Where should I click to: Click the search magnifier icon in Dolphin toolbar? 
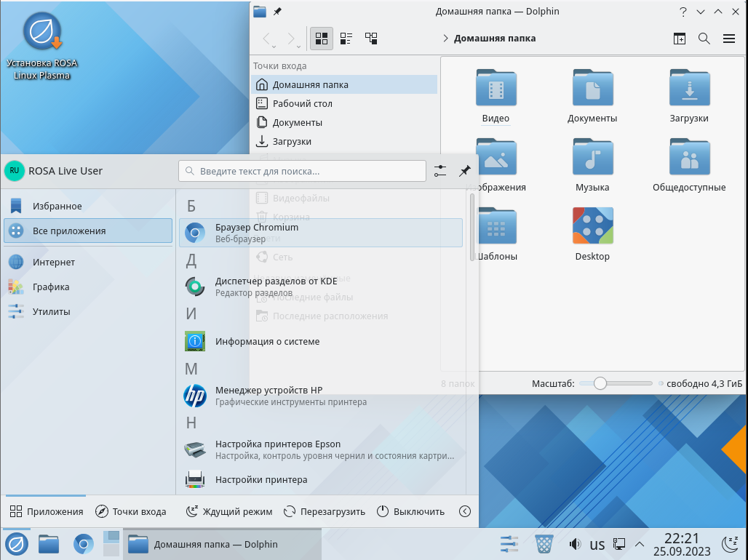[704, 39]
